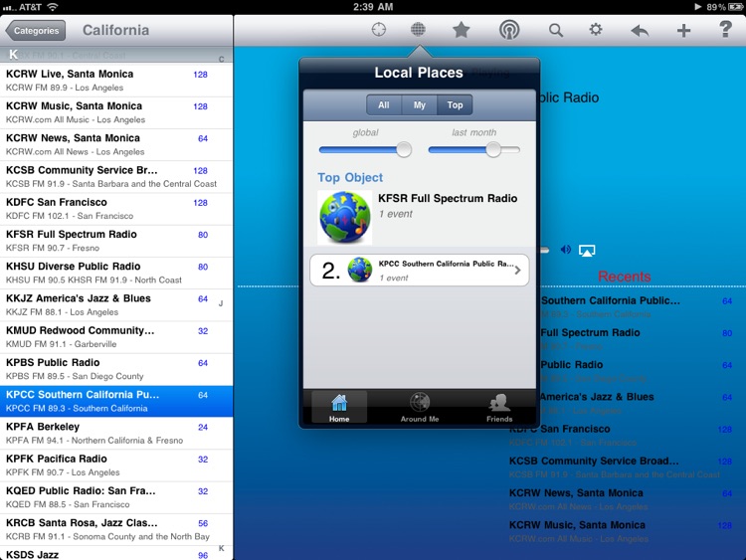Image resolution: width=746 pixels, height=560 pixels.
Task: Open the Friends tab
Action: (x=499, y=408)
